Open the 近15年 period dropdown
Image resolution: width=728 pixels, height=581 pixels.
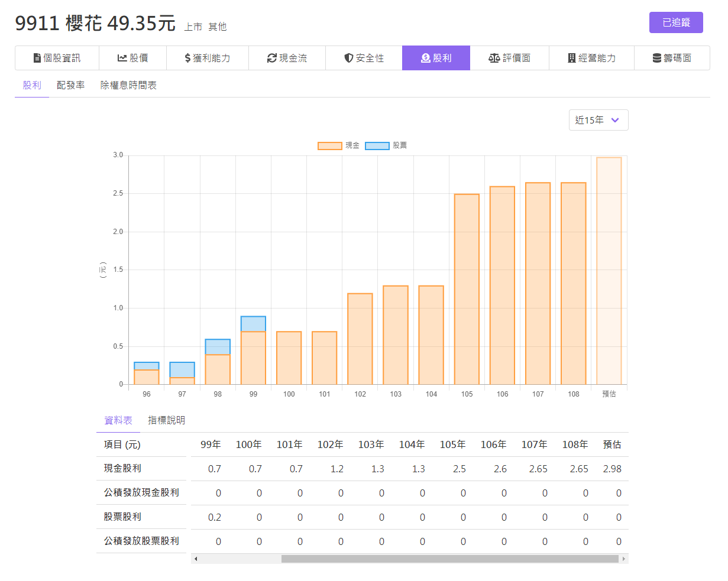[x=598, y=120]
